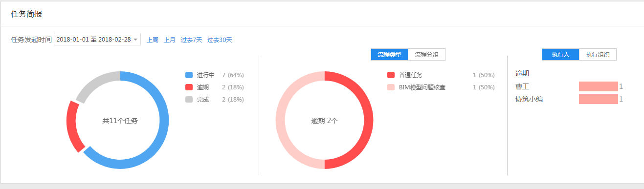Click the 协筑小编 overdue bar
This screenshot has height=189, width=644.
click(x=599, y=99)
